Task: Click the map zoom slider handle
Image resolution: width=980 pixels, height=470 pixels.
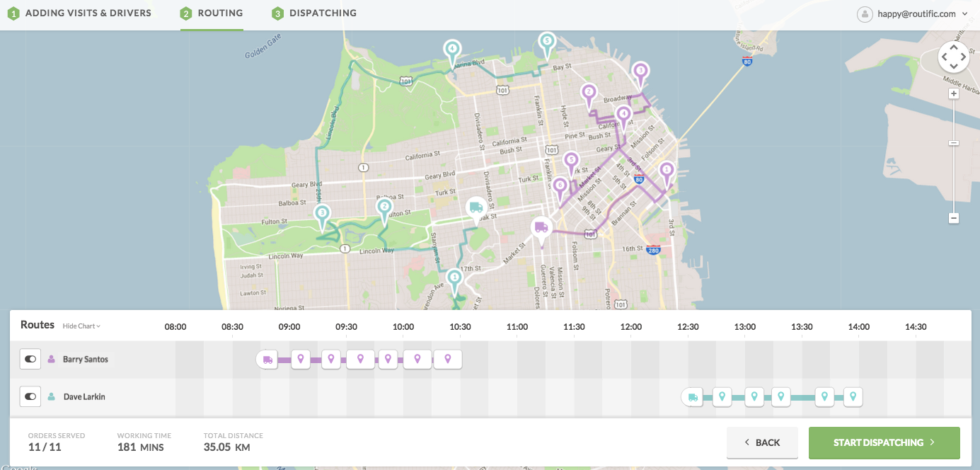Action: tap(954, 143)
